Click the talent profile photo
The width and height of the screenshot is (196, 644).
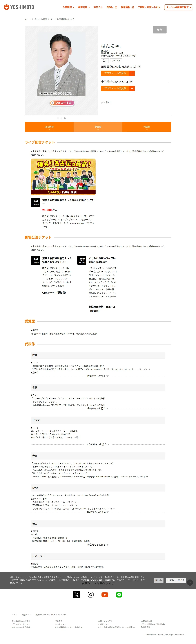[x=61, y=64]
